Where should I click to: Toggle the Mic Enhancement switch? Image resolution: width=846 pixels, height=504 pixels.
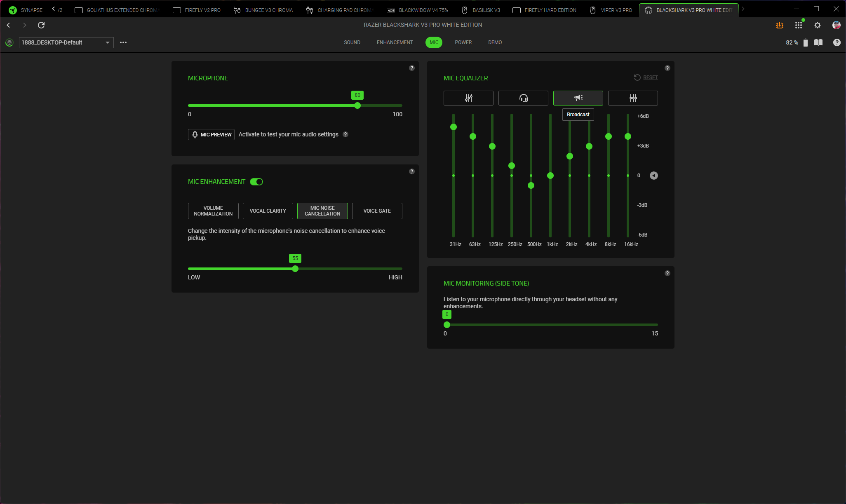point(256,182)
